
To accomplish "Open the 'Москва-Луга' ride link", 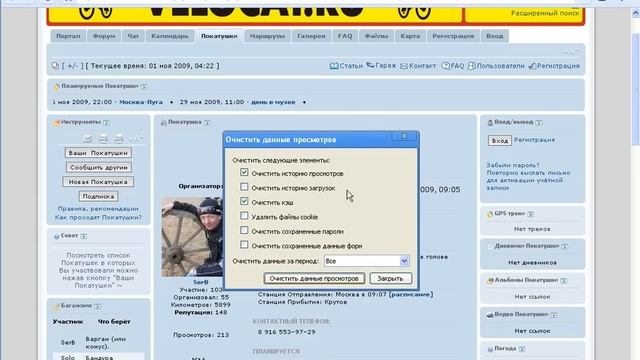I will 141,102.
